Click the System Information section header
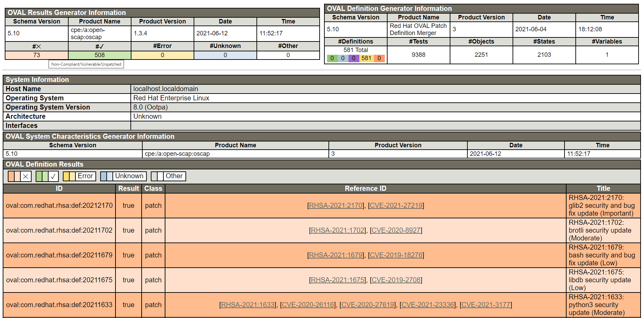The width and height of the screenshot is (644, 318). coord(322,80)
